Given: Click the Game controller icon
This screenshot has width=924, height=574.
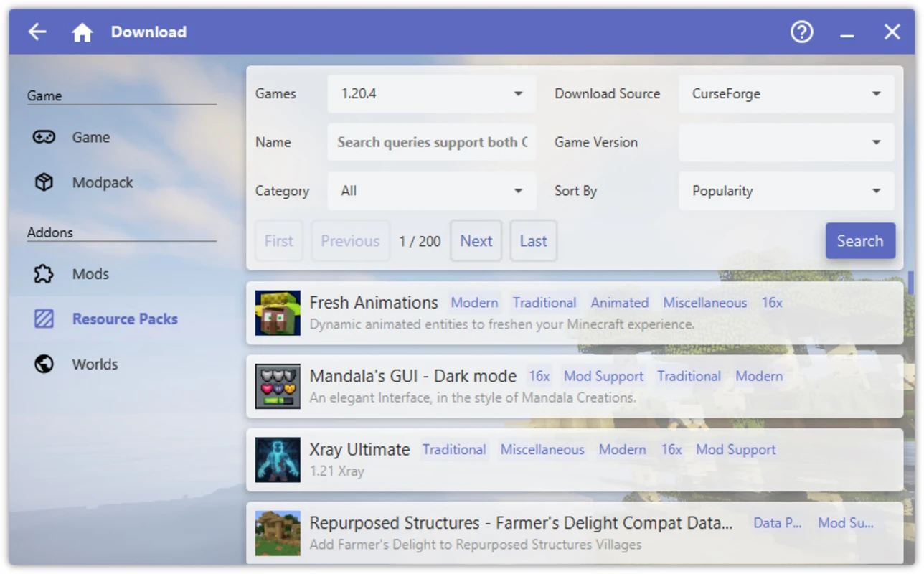Looking at the screenshot, I should pos(44,137).
